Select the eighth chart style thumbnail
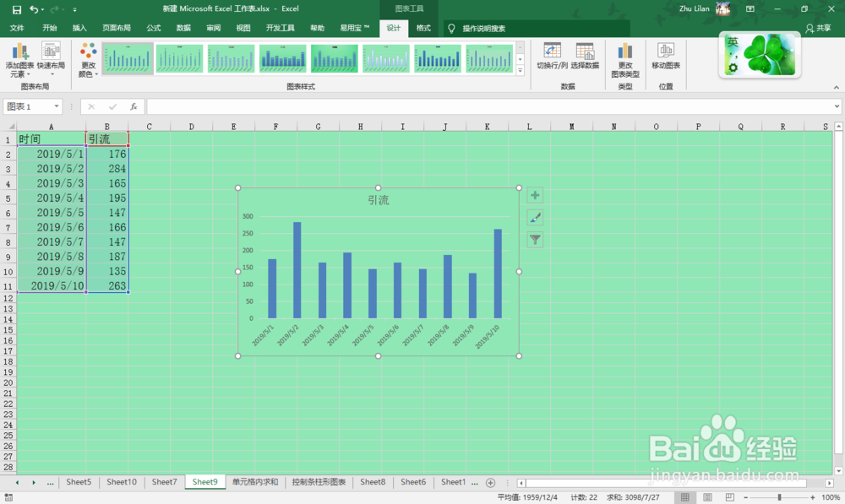 click(x=489, y=59)
